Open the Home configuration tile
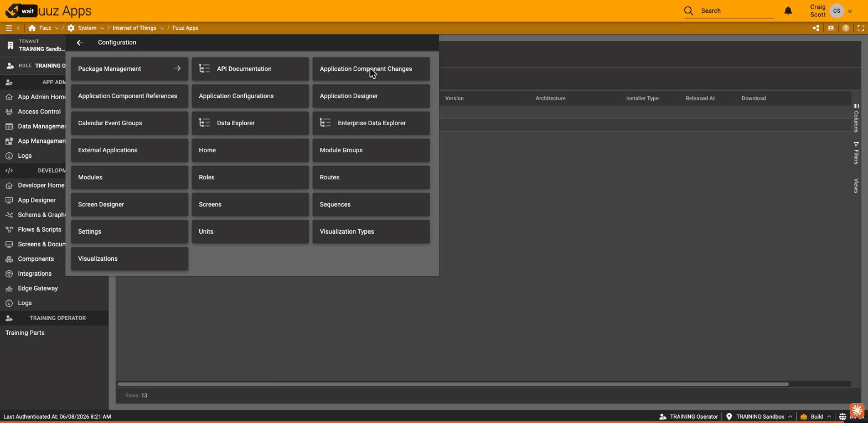Screen dimensions: 868x423 click(x=250, y=150)
